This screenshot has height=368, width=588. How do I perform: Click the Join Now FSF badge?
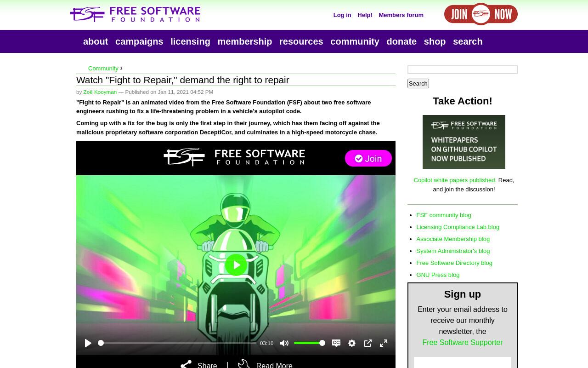click(x=481, y=14)
